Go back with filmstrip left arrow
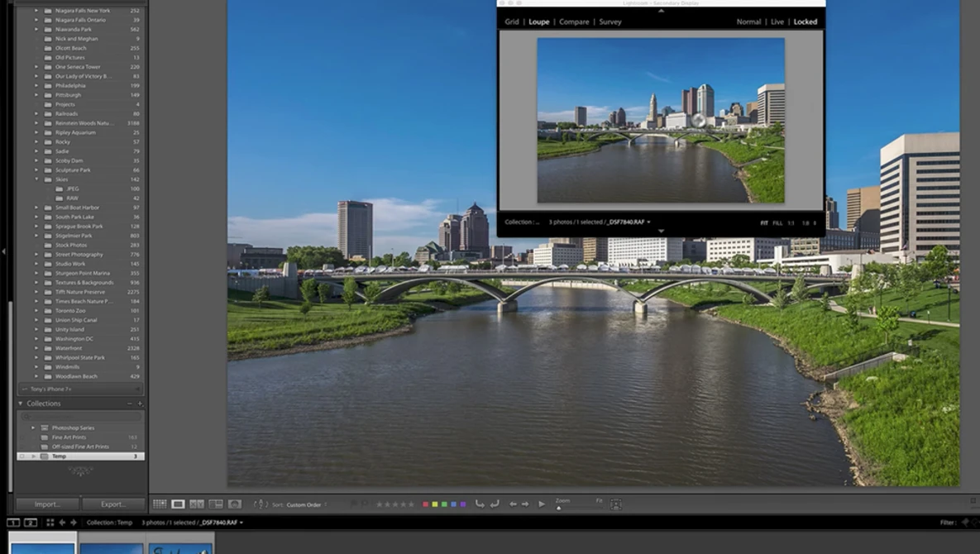Image resolution: width=980 pixels, height=554 pixels. tap(62, 523)
